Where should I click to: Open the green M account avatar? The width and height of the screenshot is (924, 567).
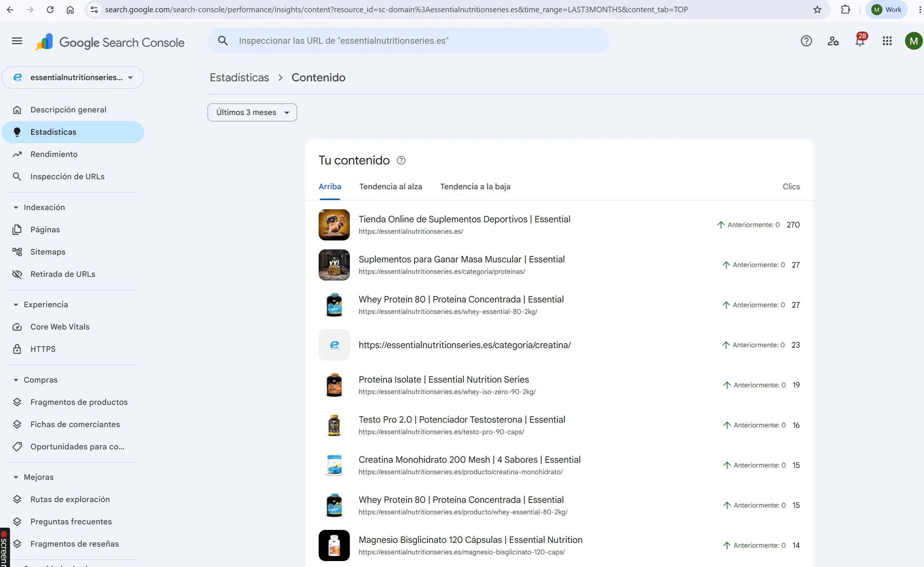coord(914,41)
